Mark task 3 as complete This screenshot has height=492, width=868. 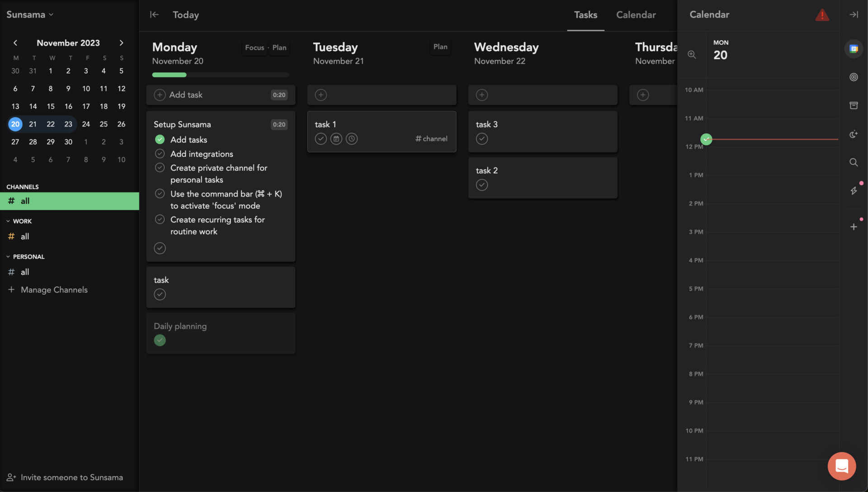482,139
